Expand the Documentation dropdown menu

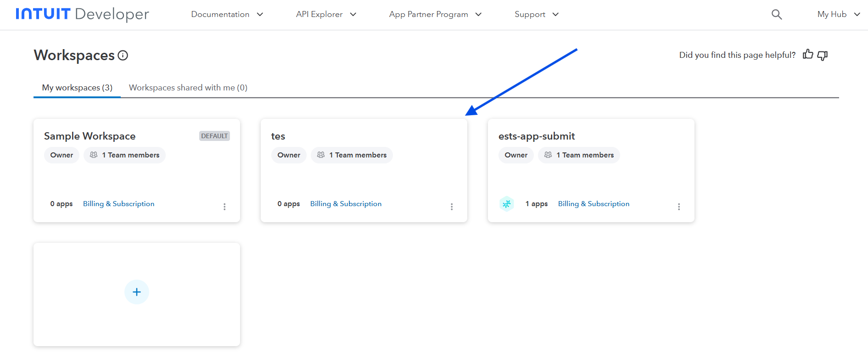227,15
